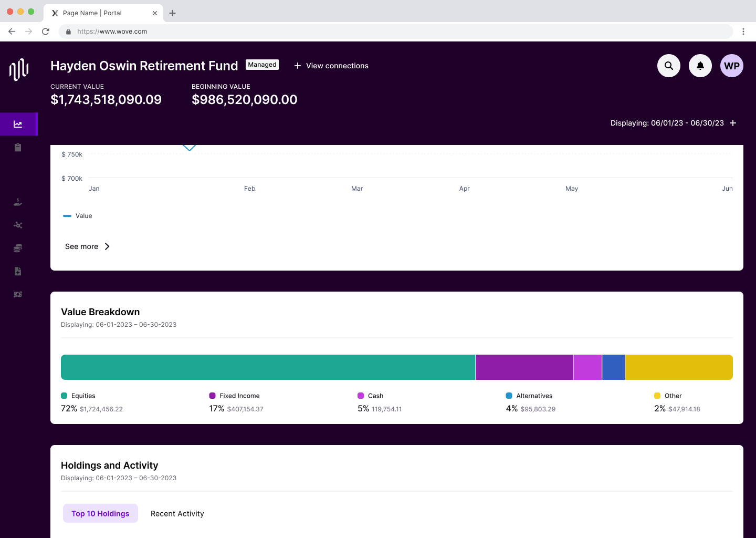Screen dimensions: 756x538
Task: Click the Displaying 06/01/23 - 06/30/23 date range
Action: click(x=667, y=123)
